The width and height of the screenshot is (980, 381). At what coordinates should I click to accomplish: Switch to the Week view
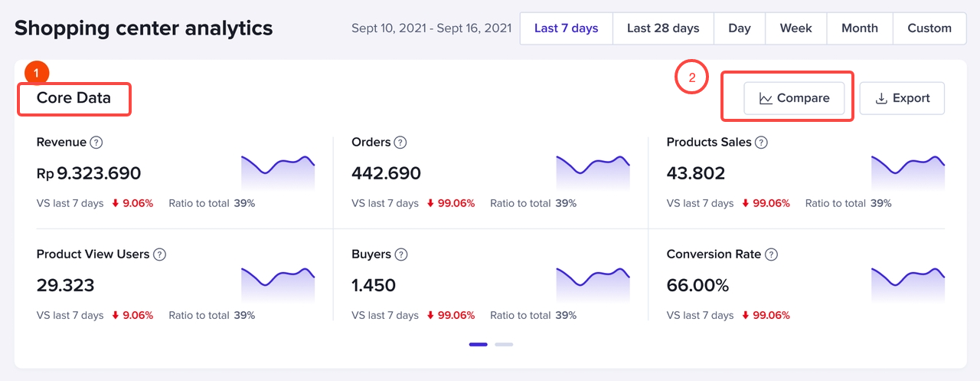coord(795,28)
